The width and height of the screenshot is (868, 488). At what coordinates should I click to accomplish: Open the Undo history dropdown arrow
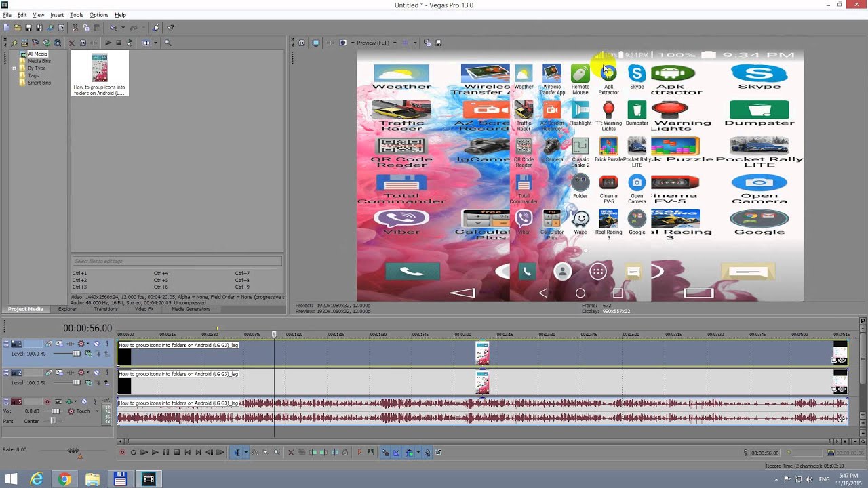click(x=123, y=28)
